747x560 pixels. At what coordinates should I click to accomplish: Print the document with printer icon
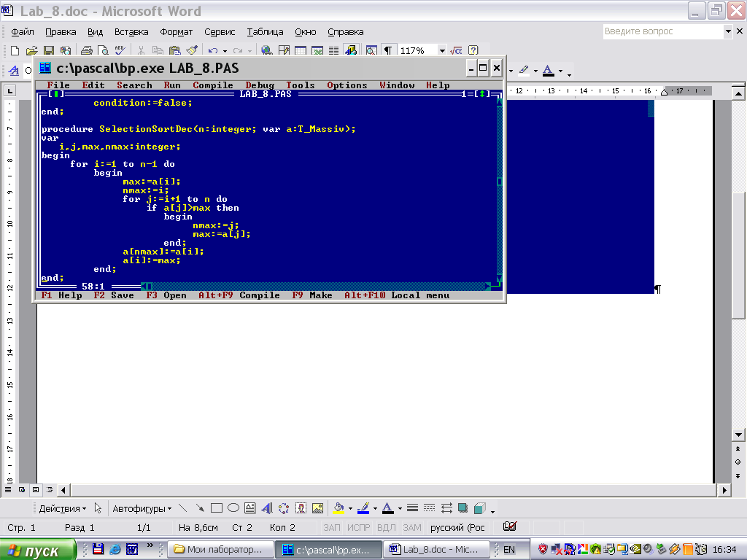pyautogui.click(x=86, y=50)
